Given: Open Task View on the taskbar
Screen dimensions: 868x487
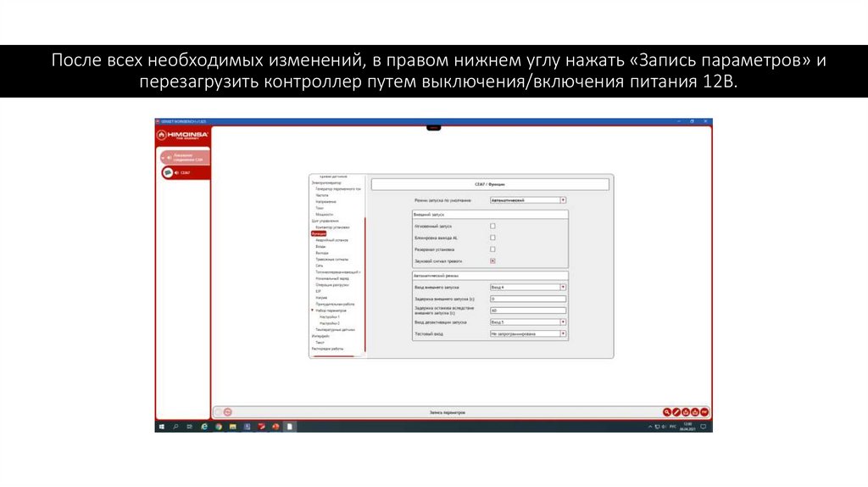Looking at the screenshot, I should pyautogui.click(x=189, y=427).
